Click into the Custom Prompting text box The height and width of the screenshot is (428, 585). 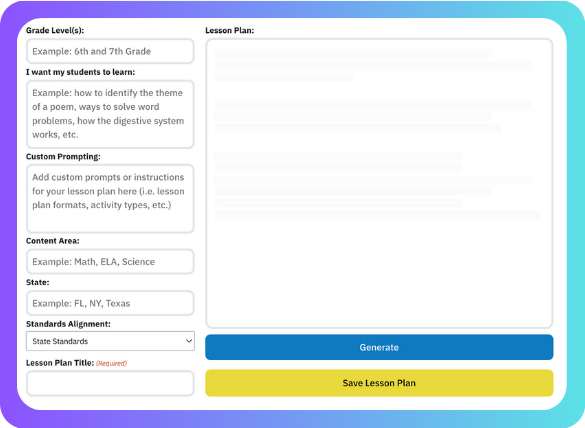pyautogui.click(x=110, y=199)
